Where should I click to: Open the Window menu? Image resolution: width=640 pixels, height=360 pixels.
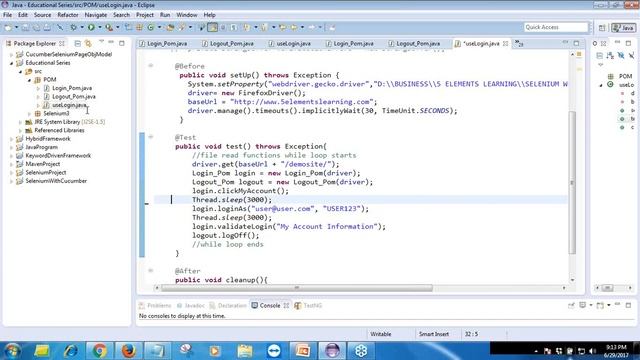(x=187, y=15)
